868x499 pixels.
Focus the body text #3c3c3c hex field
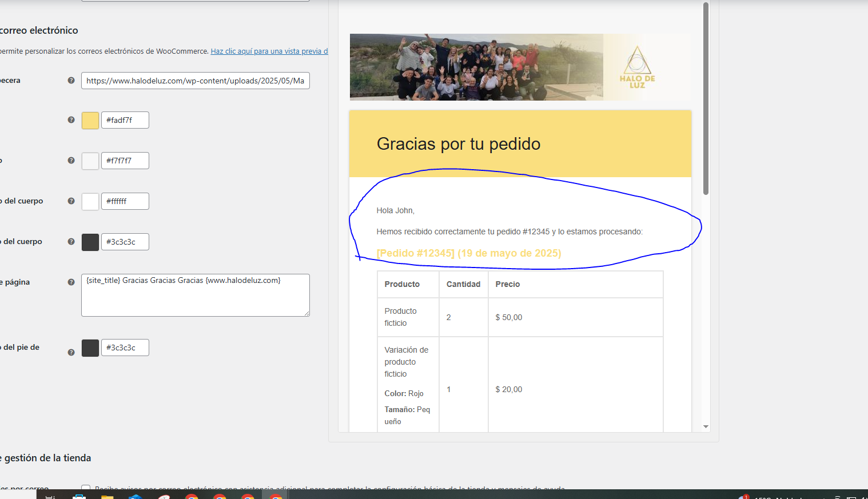(x=125, y=242)
